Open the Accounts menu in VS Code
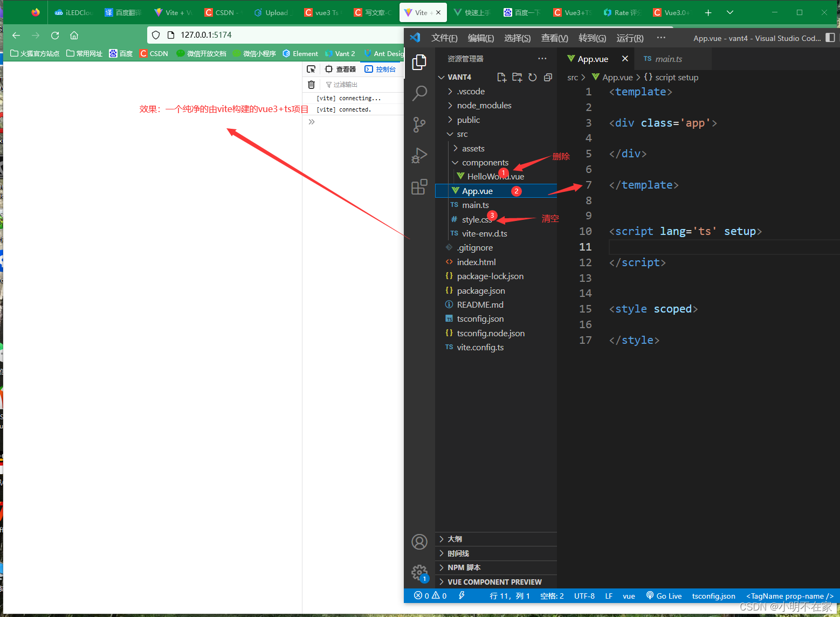Viewport: 840px width, 617px height. (x=419, y=542)
